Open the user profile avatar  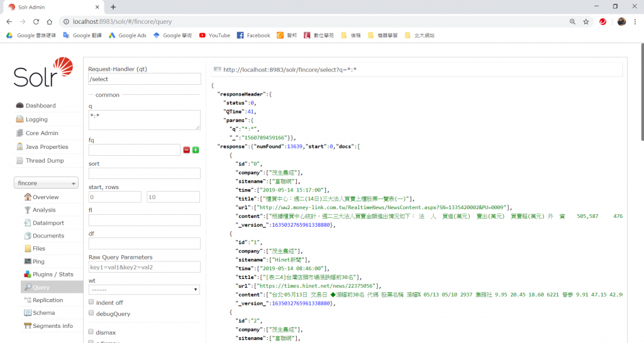(x=621, y=22)
